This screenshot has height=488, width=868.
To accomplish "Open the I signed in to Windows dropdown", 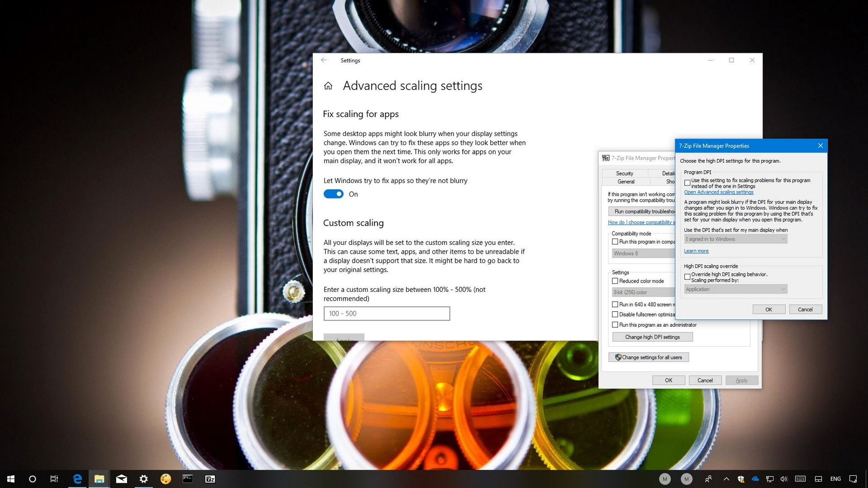I will pyautogui.click(x=783, y=239).
